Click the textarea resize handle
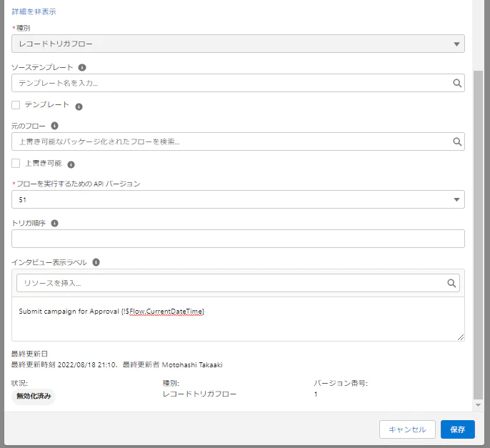 click(461, 337)
